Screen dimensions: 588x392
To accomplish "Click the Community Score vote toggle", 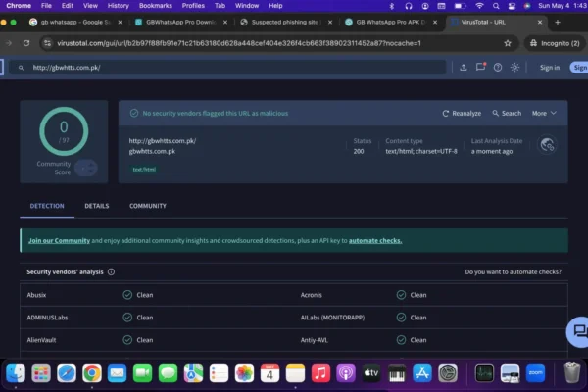I will coord(86,168).
